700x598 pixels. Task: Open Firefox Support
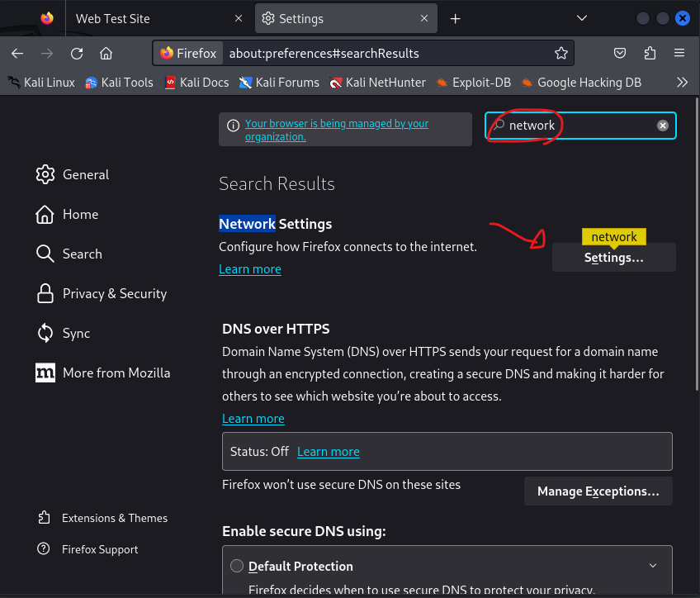click(88, 549)
